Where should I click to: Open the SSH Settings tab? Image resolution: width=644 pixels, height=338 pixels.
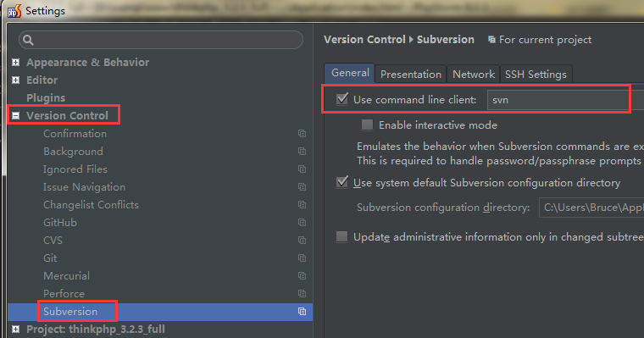point(536,74)
